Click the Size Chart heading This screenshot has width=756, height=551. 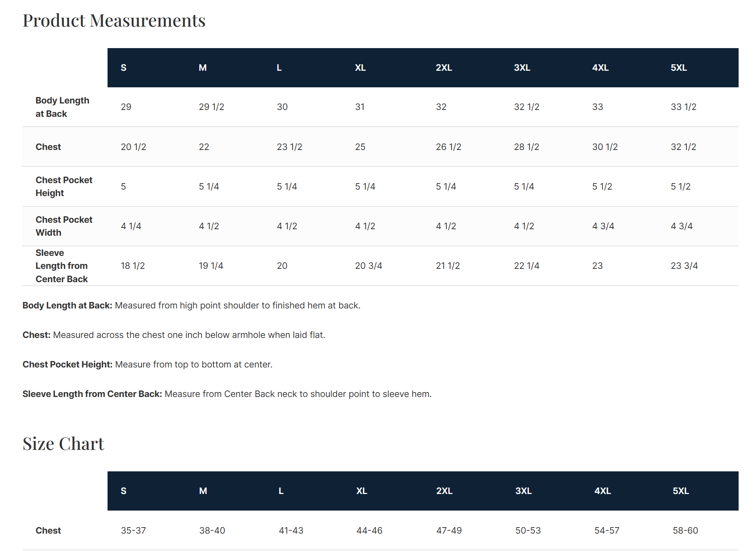[63, 444]
